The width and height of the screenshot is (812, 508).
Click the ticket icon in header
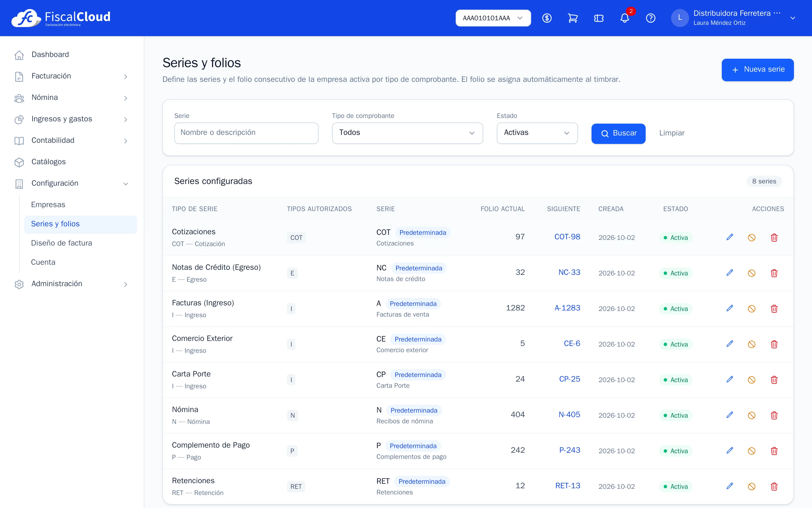click(x=599, y=18)
